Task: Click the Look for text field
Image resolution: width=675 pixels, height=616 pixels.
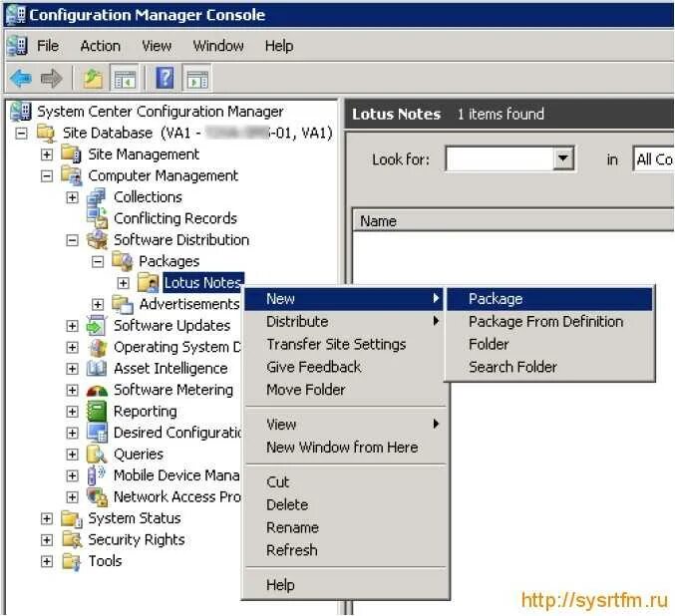Action: click(500, 158)
